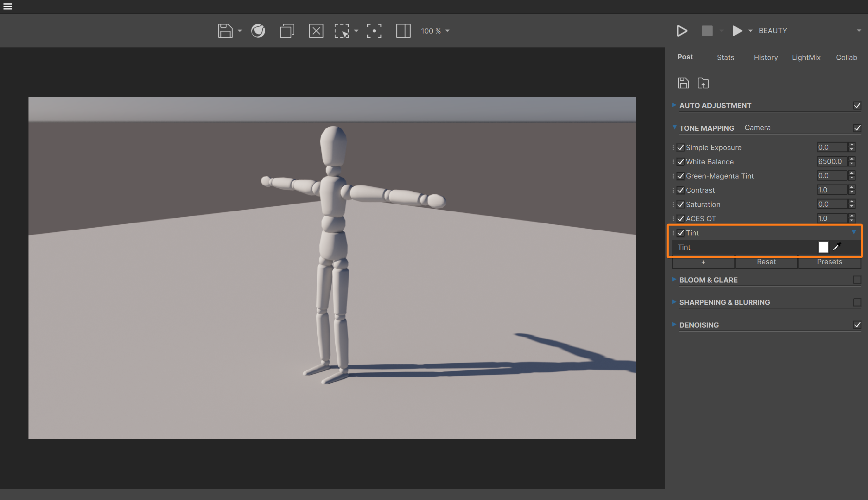Expand the AUTO ADJUSTMENT section

674,105
